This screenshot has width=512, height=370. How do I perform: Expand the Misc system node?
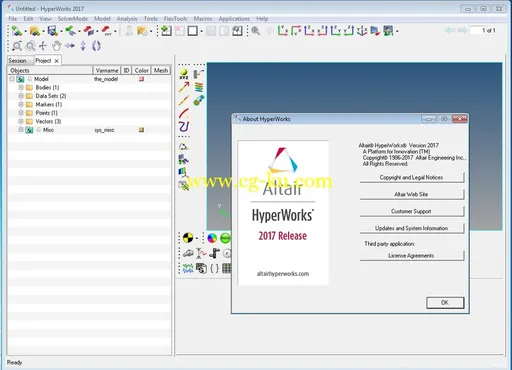coord(21,130)
